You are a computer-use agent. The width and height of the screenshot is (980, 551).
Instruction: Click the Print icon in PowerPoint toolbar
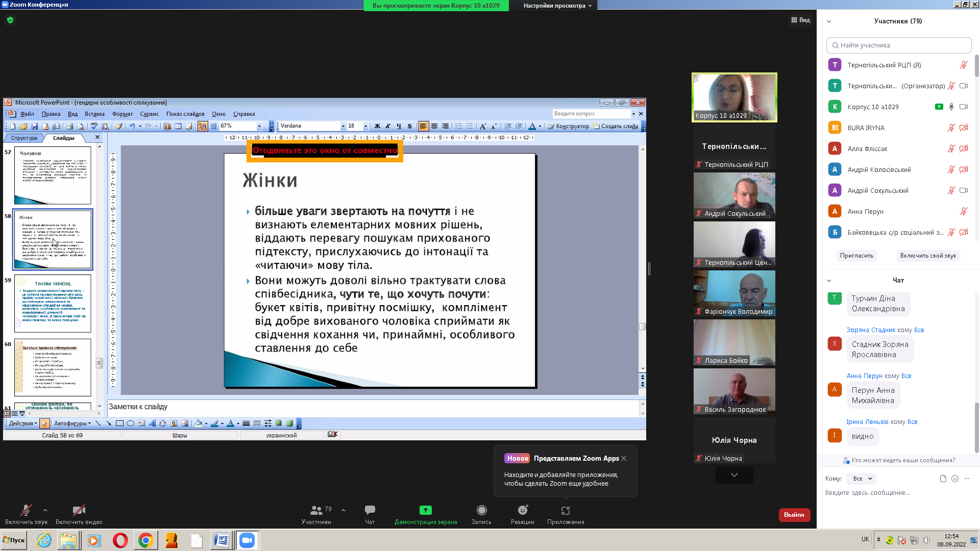coord(69,126)
